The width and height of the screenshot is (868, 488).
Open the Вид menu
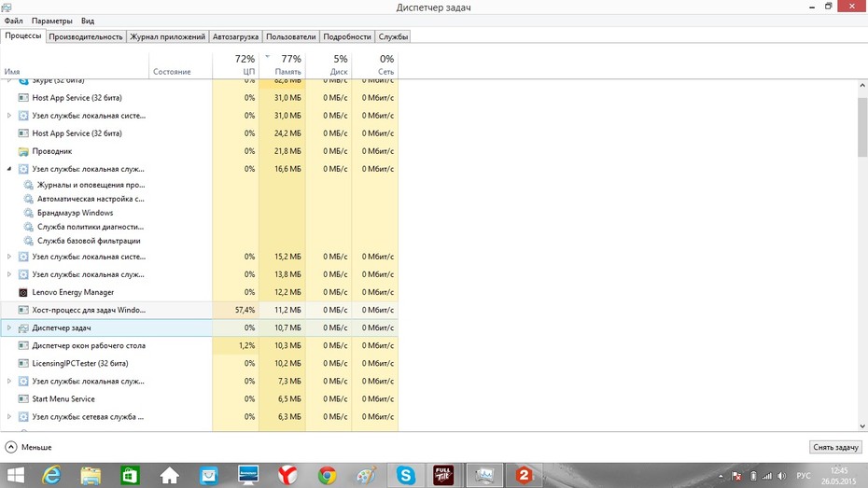tap(88, 21)
